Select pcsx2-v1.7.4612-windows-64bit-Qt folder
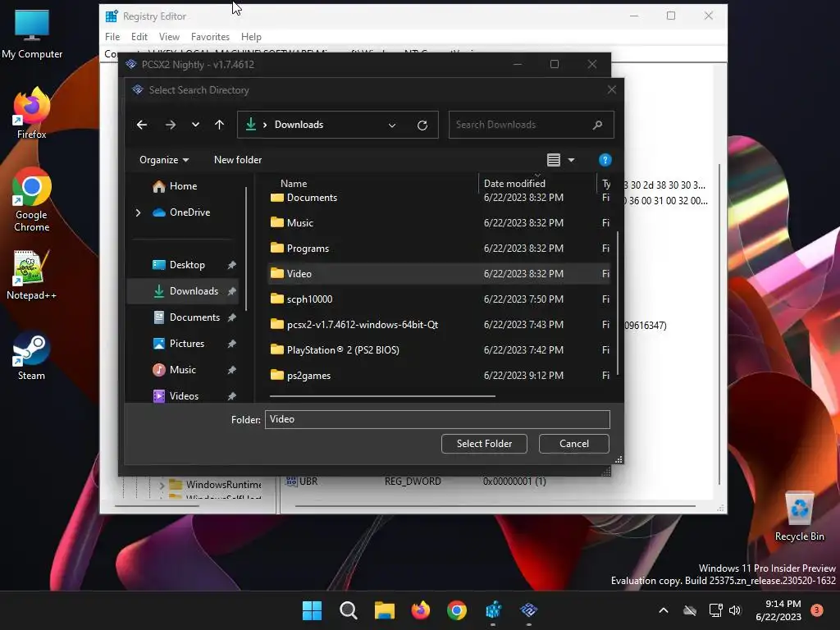 [362, 325]
